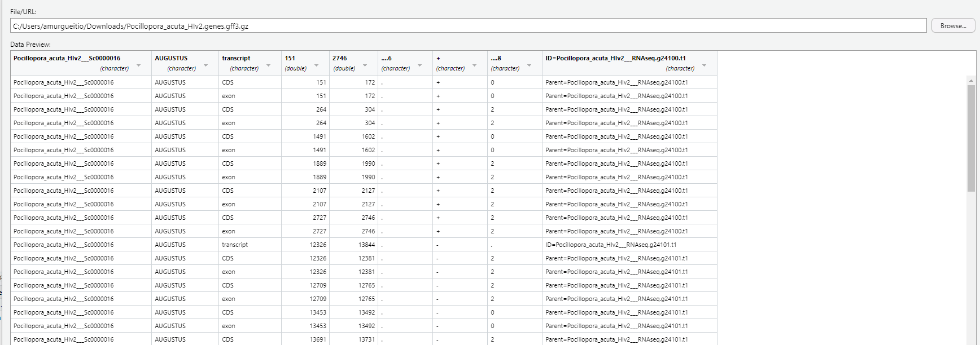Click the cell with value 1491 in the CDS row

click(305, 136)
